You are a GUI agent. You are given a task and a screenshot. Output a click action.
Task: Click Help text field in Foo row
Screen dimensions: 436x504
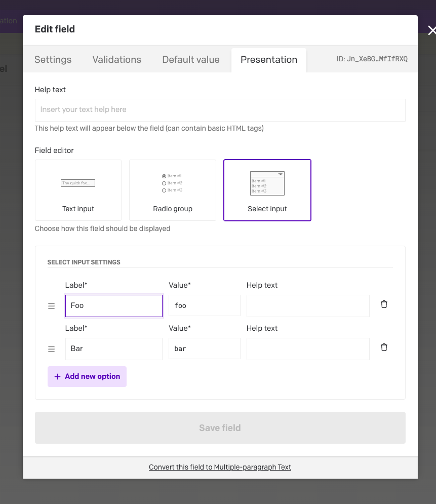tap(308, 306)
